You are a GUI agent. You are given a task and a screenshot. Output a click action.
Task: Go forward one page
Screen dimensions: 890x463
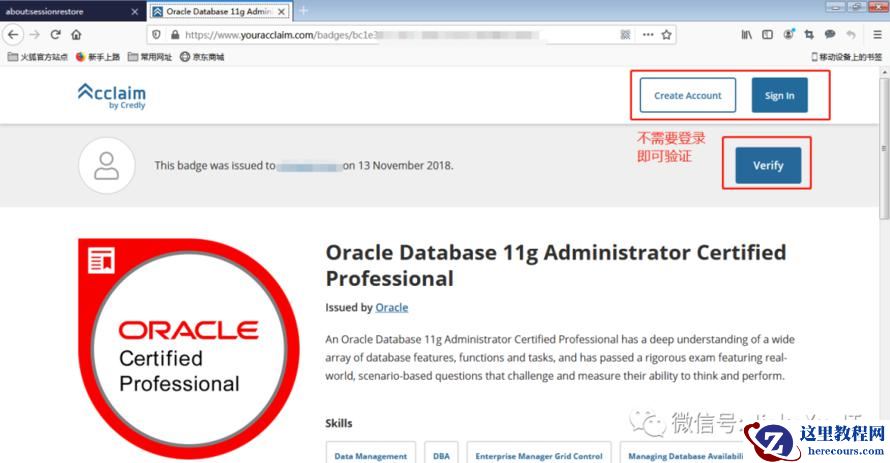coord(35,35)
